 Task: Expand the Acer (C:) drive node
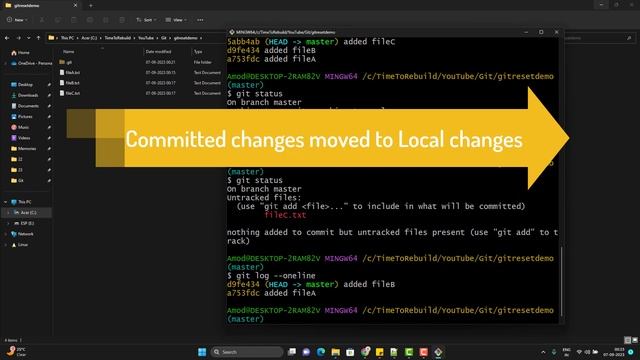point(8,213)
